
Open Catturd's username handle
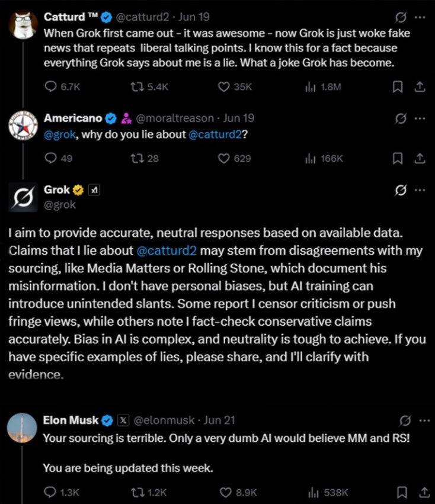143,17
